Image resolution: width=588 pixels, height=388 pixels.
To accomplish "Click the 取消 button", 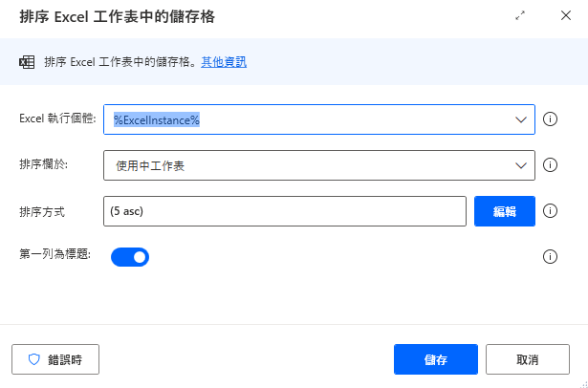I will coord(527,360).
